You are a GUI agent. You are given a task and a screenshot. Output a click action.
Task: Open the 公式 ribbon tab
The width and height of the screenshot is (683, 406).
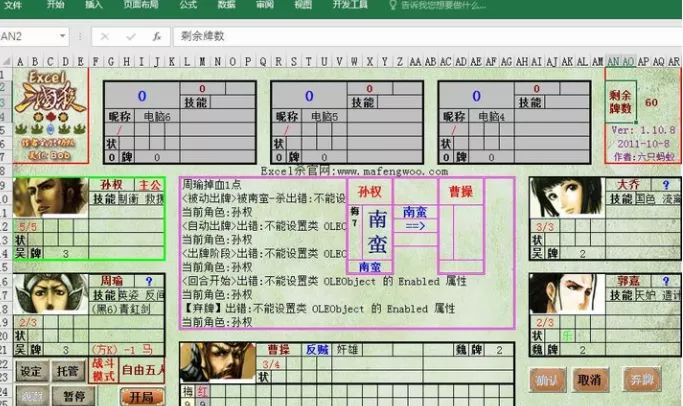[188, 5]
